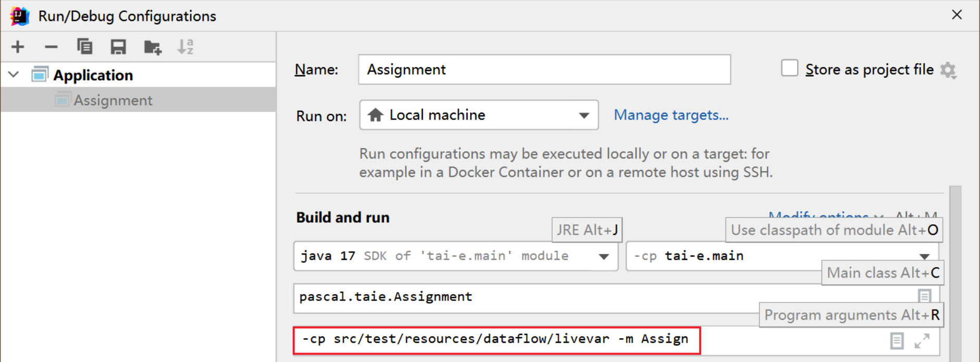Viewport: 980px width, 362px height.
Task: Open the Run on Local machine dropdown
Action: tap(479, 115)
